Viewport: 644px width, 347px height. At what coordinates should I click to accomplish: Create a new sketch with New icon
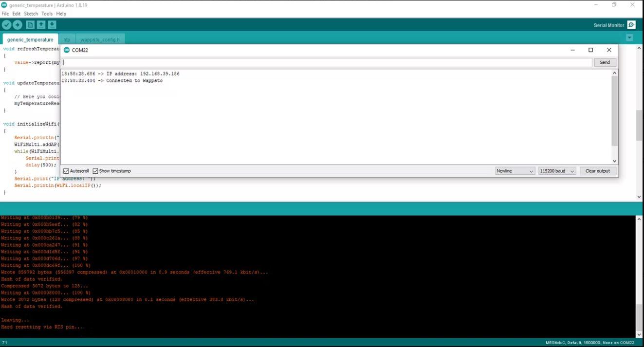(30, 25)
